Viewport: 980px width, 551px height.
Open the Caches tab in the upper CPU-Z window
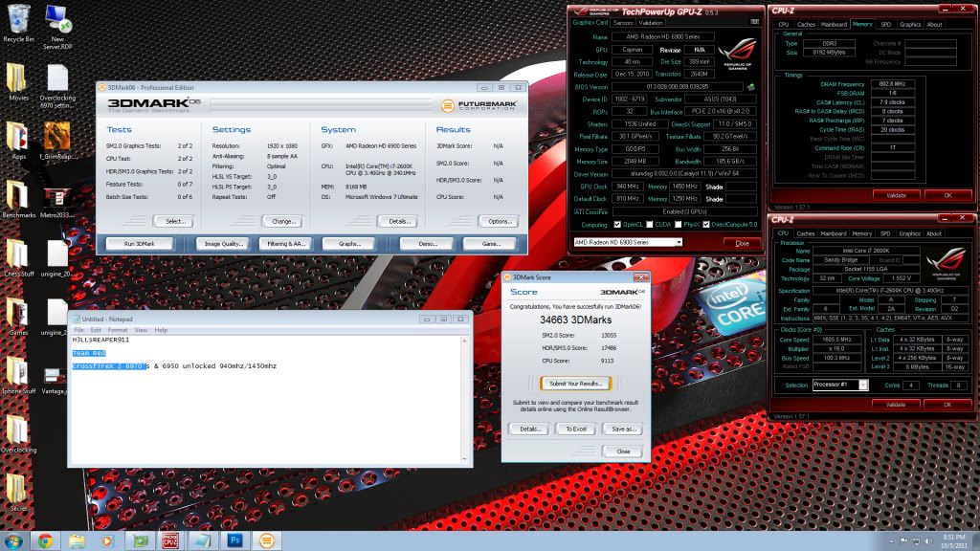tap(806, 24)
